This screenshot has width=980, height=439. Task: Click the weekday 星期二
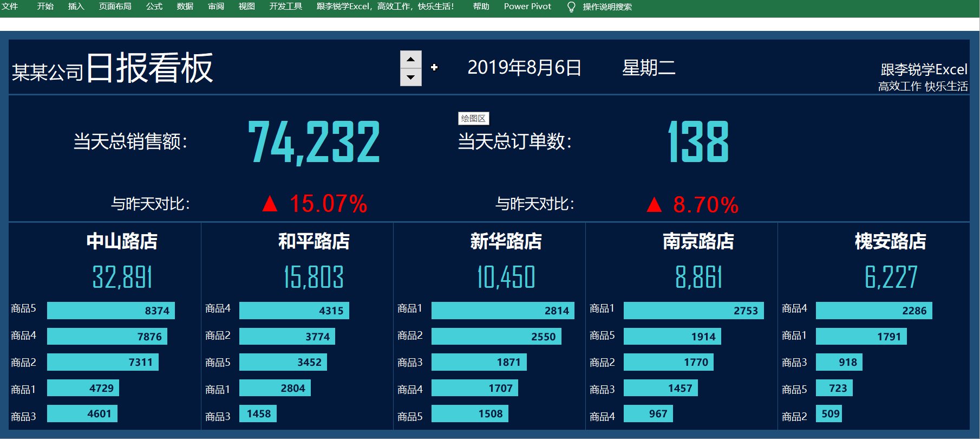point(649,68)
